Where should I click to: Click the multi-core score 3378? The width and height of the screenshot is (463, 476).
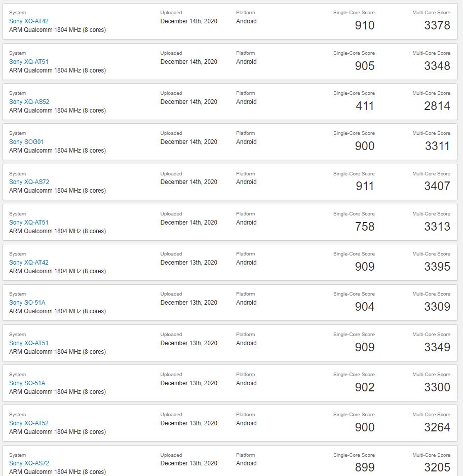[437, 25]
